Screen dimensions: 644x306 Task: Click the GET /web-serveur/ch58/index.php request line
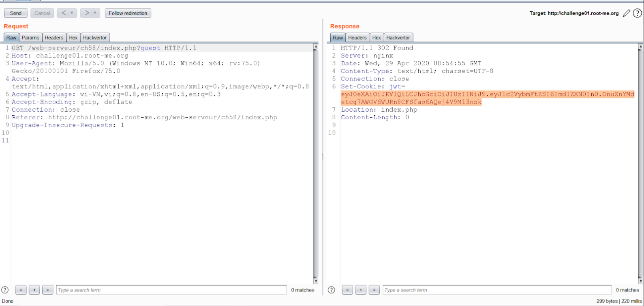pyautogui.click(x=104, y=48)
